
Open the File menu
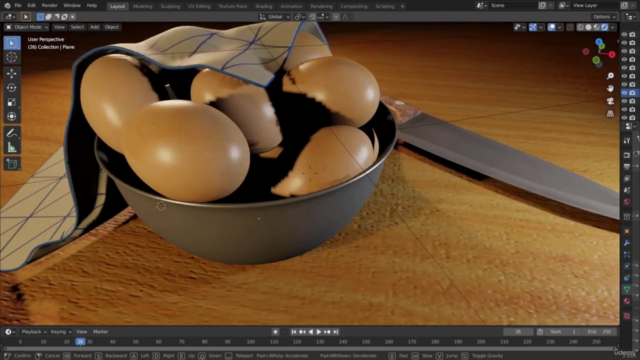(x=18, y=6)
